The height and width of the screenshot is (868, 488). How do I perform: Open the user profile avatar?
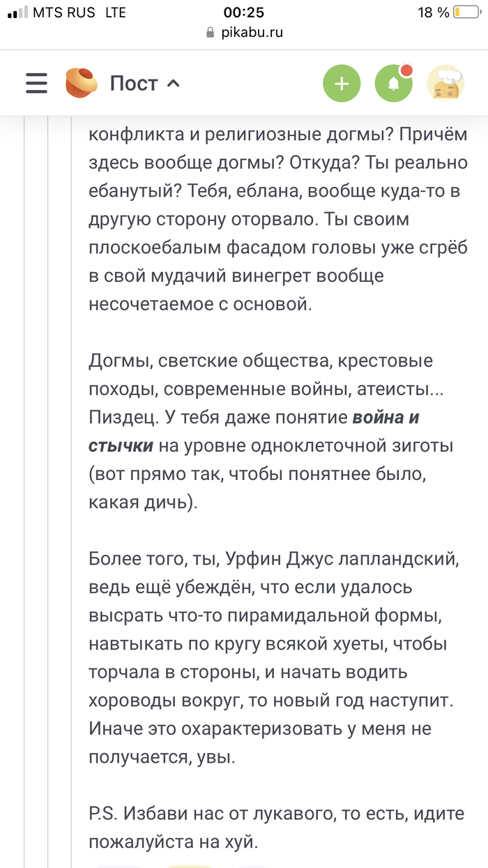(445, 84)
